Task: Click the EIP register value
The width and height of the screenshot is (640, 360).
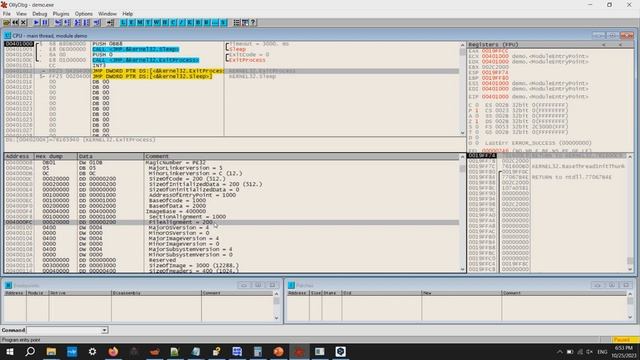Action: tap(495, 97)
